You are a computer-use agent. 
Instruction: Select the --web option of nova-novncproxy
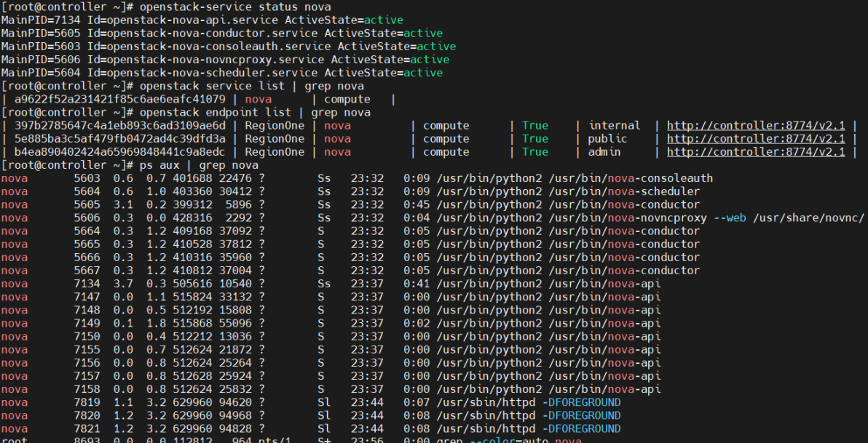coord(729,218)
